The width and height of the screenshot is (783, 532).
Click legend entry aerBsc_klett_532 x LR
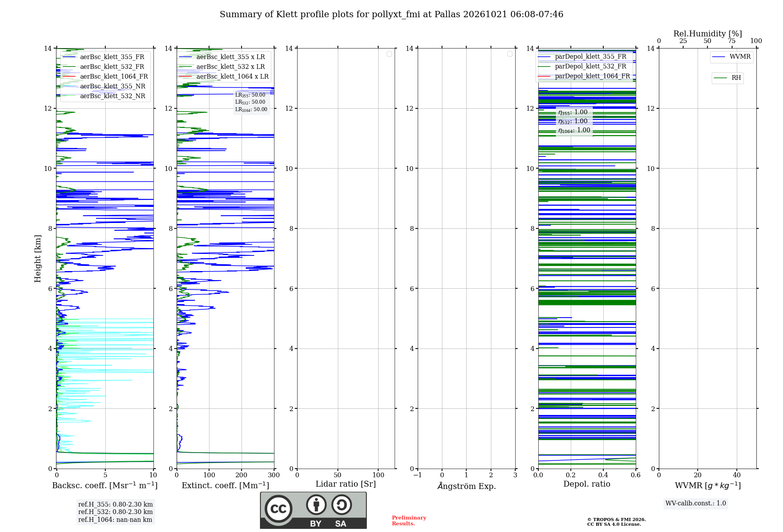pyautogui.click(x=222, y=67)
